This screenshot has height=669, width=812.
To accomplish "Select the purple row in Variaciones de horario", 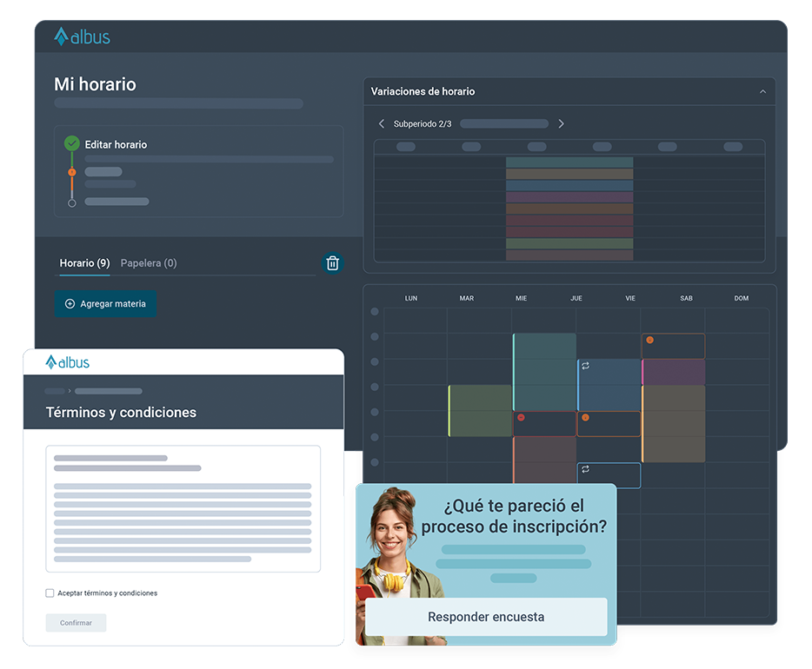I will tap(569, 197).
